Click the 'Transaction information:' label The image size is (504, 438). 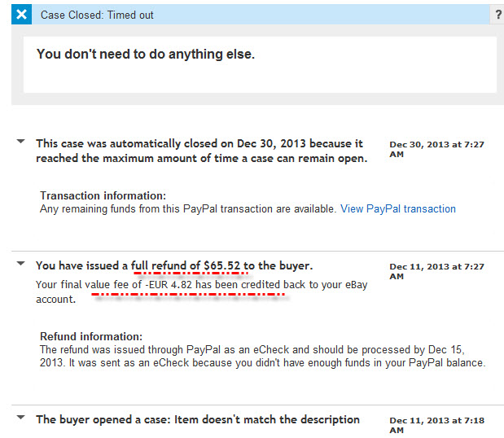(103, 195)
